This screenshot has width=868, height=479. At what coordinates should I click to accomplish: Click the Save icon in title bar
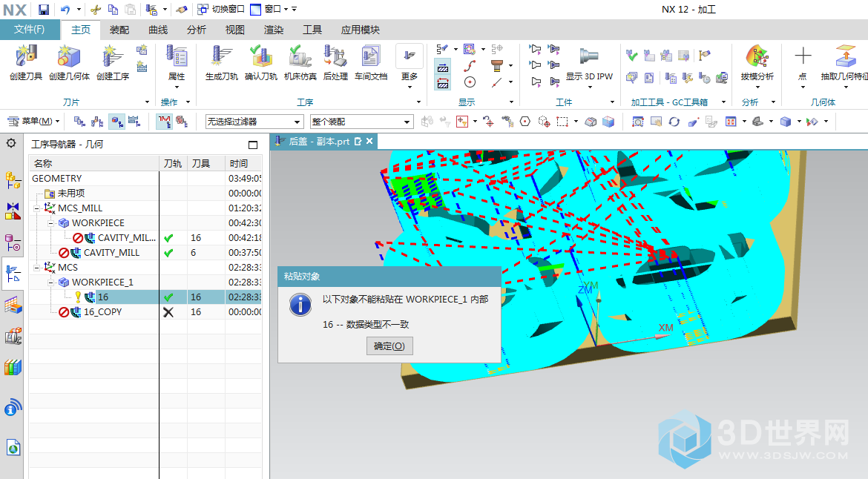[x=44, y=10]
